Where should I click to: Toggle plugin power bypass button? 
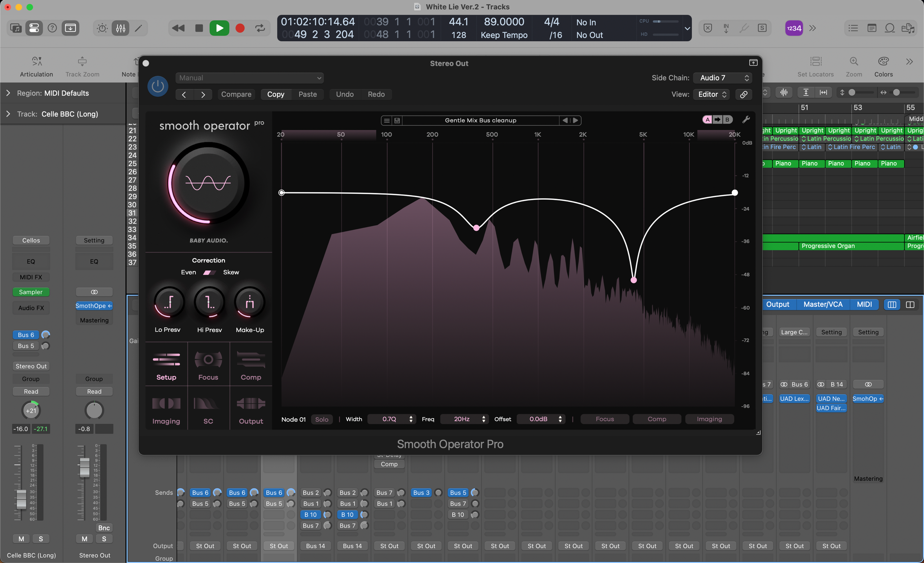pyautogui.click(x=157, y=86)
